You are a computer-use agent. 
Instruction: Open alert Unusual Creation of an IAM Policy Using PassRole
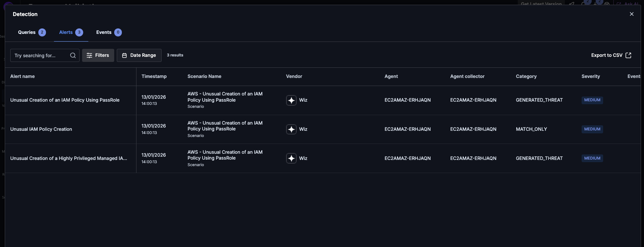coord(65,100)
